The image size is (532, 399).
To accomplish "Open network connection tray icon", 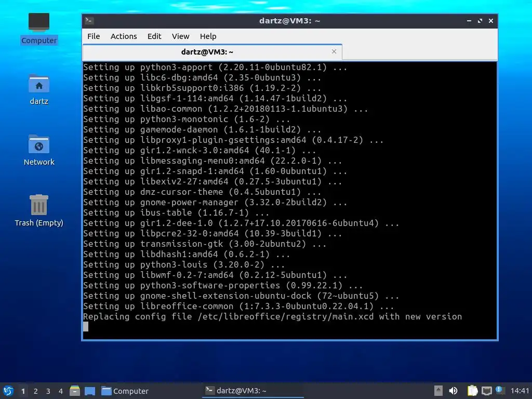I will coord(486,391).
